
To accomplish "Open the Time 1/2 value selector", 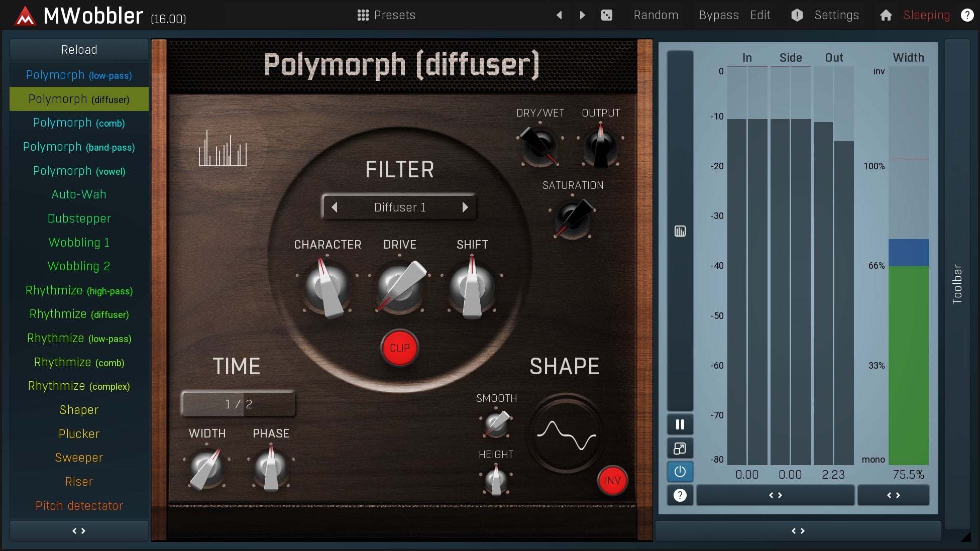I will pyautogui.click(x=239, y=403).
